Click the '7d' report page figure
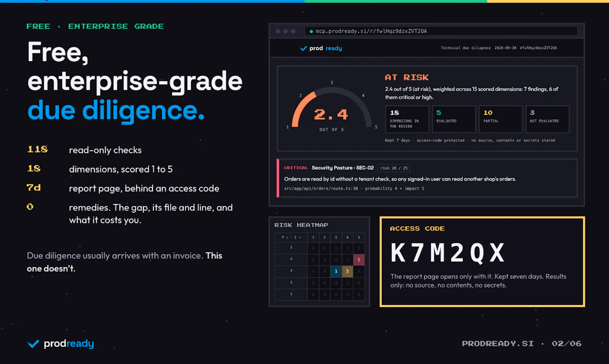Image resolution: width=609 pixels, height=364 pixels. pos(34,188)
